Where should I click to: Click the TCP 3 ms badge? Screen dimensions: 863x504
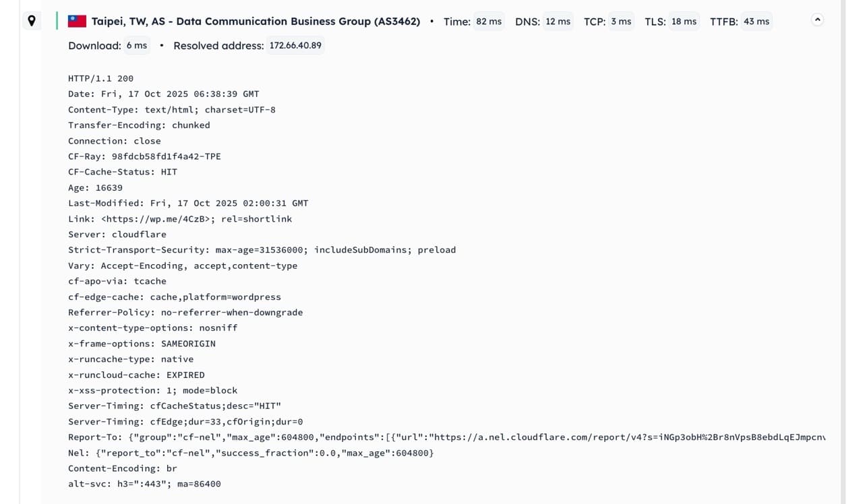click(621, 22)
